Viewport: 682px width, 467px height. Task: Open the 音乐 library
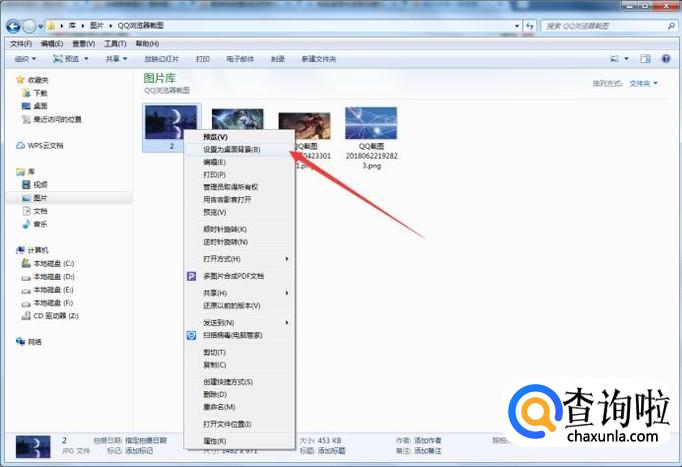35,224
